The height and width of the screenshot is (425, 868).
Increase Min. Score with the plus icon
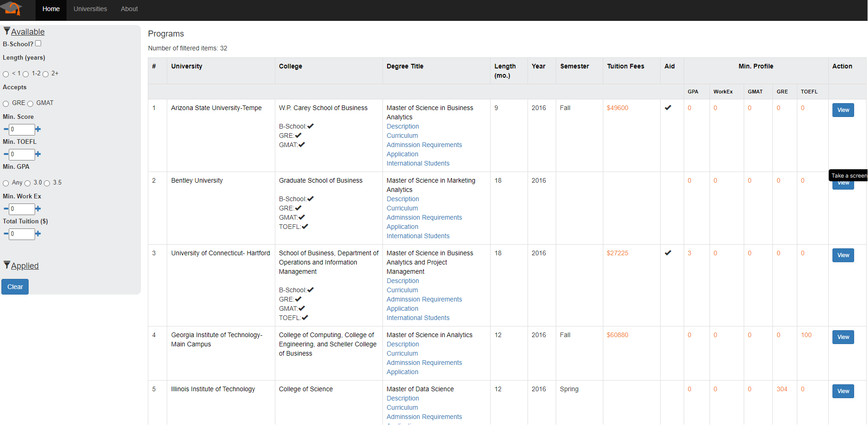point(38,129)
